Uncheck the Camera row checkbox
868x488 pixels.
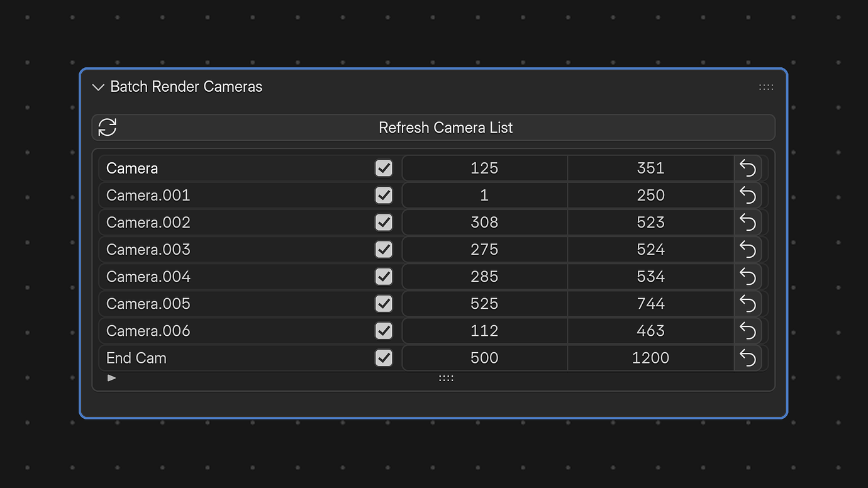pos(384,169)
